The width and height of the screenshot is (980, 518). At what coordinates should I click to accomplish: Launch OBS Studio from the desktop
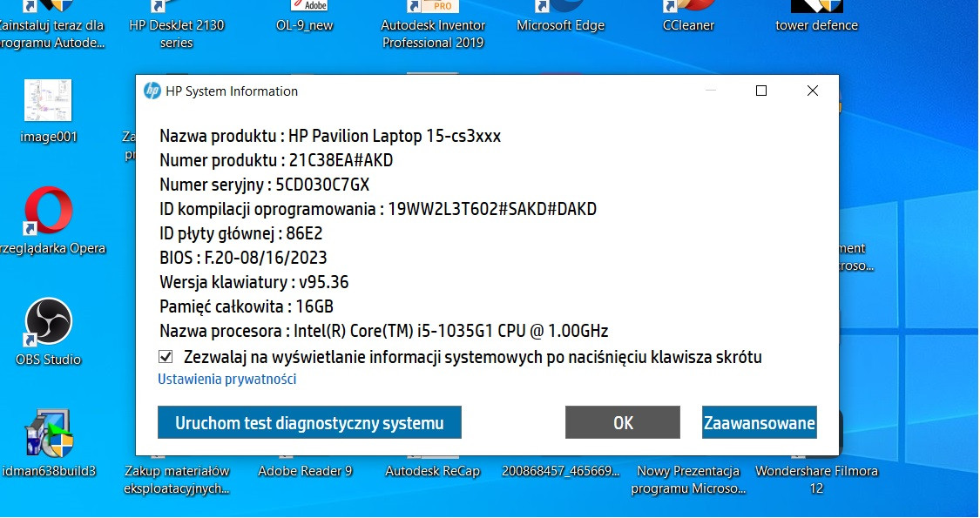click(x=48, y=324)
